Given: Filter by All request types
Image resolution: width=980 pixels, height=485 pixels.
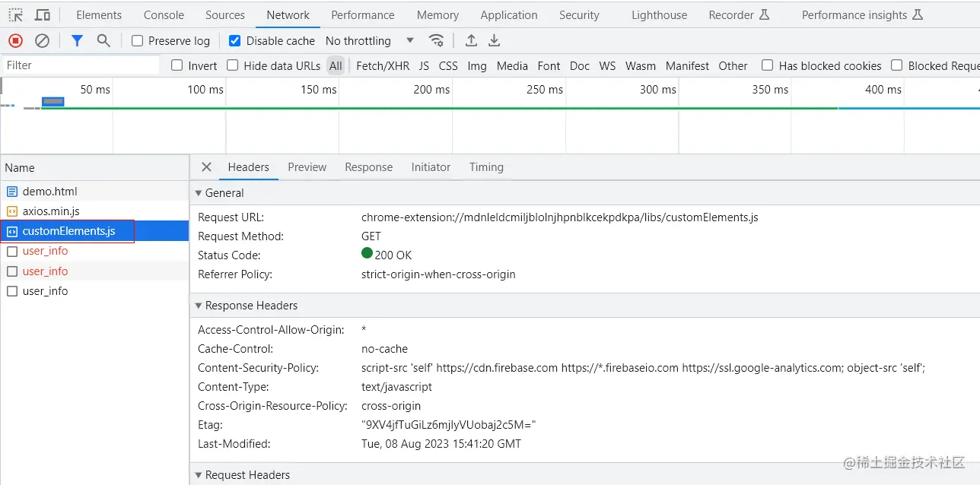Looking at the screenshot, I should 336,65.
